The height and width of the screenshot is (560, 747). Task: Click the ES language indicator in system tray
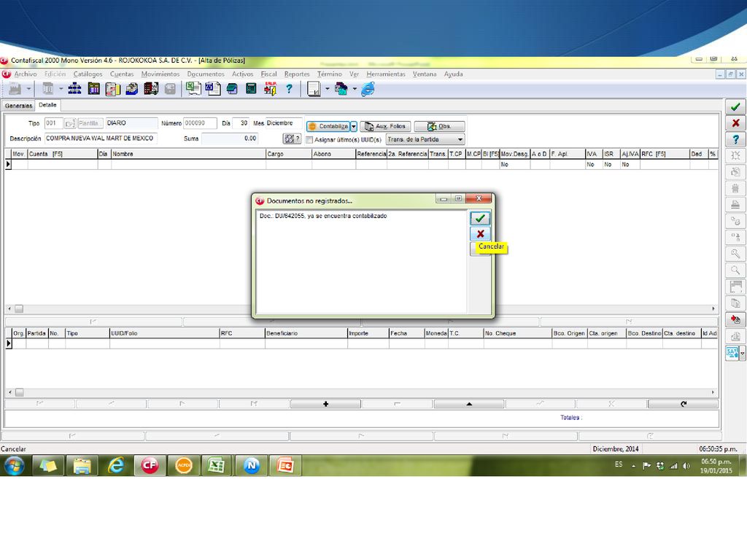[x=619, y=464]
